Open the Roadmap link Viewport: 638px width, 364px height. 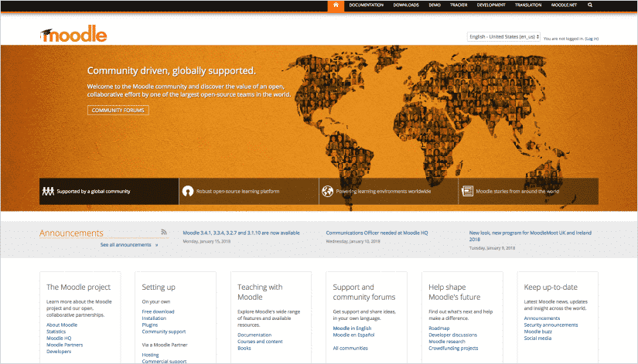[439, 328]
